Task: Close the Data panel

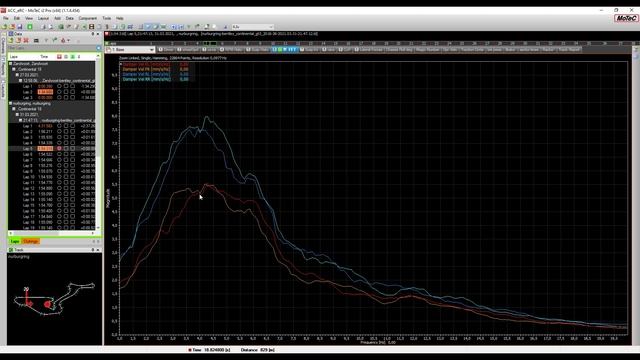Action: click(x=98, y=34)
